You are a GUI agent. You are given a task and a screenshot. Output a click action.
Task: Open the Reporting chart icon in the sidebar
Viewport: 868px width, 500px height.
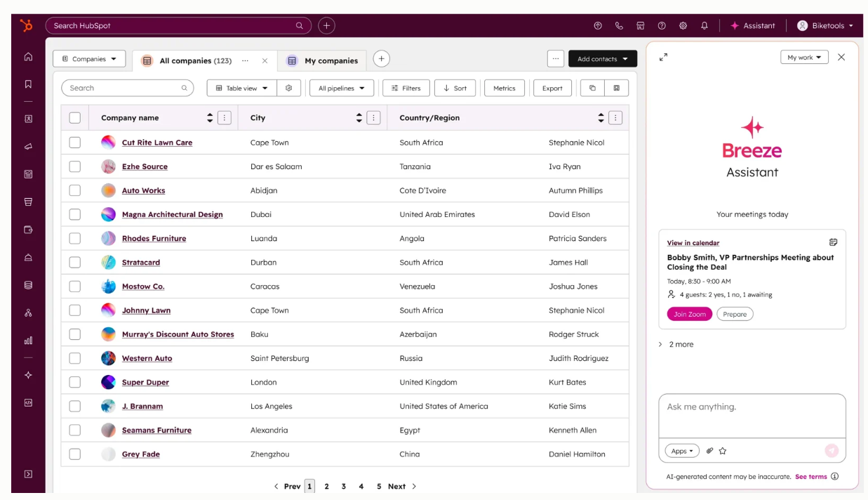(27, 334)
